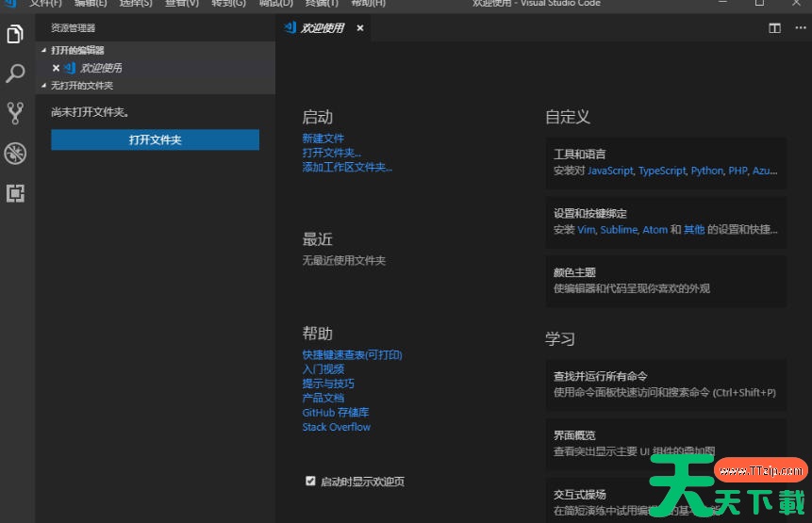Open the 界面概览 card

pyautogui.click(x=666, y=444)
